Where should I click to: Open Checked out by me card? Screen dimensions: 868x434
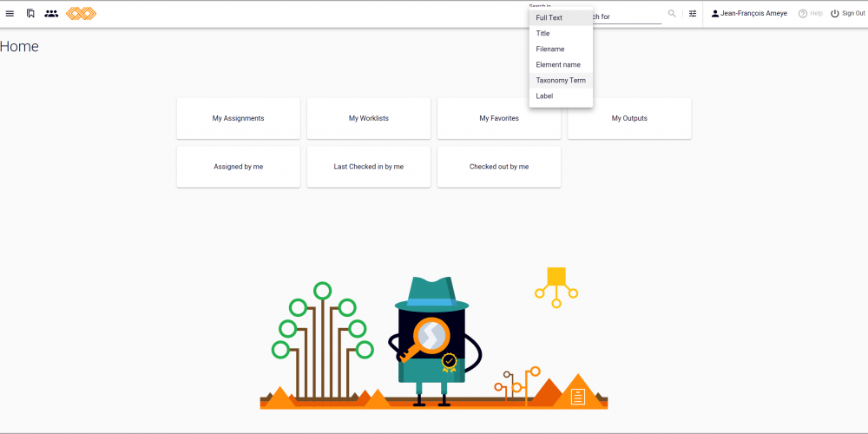(x=499, y=167)
